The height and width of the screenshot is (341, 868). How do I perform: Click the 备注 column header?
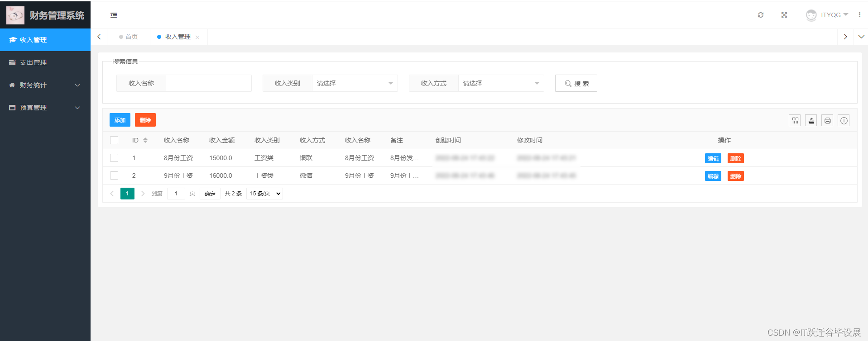[x=397, y=140]
